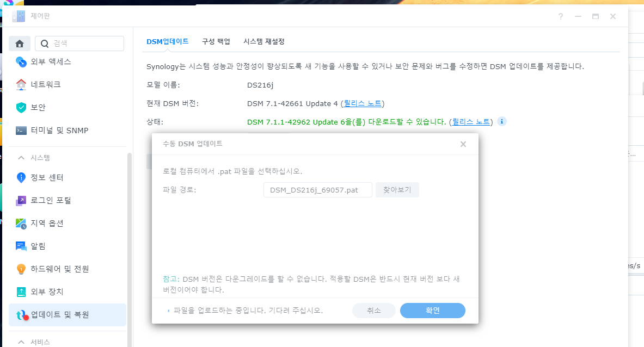Open 보안 shield icon
The width and height of the screenshot is (644, 347).
click(x=21, y=108)
